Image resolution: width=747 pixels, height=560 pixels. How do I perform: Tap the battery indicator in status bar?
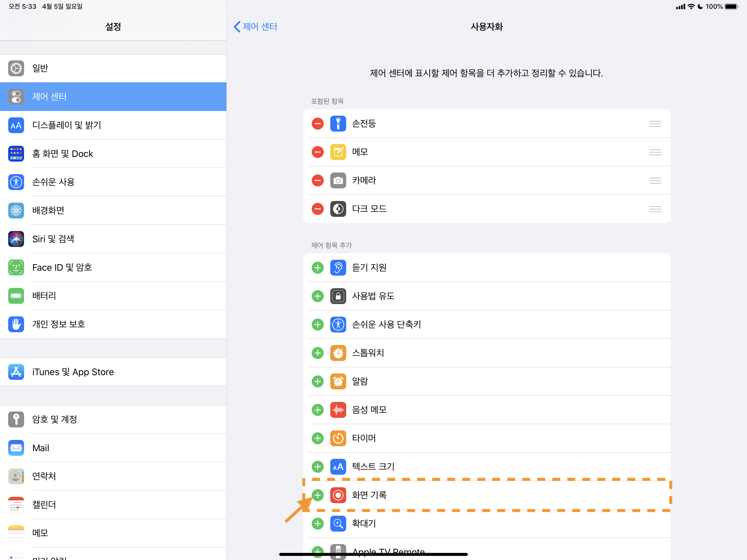tap(731, 6)
